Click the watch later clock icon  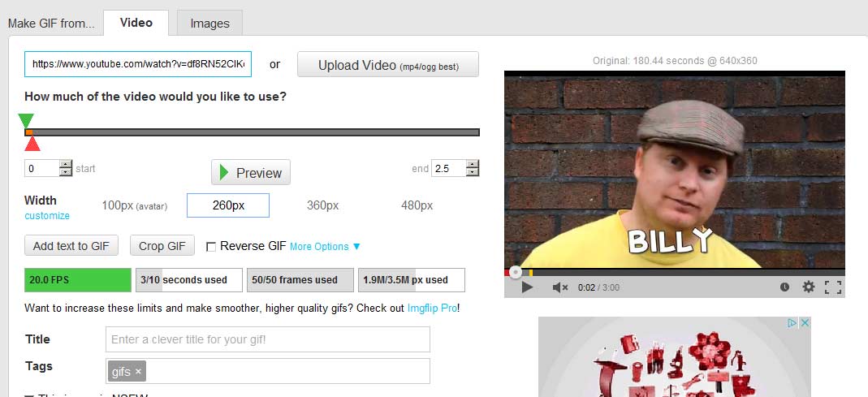(x=784, y=287)
